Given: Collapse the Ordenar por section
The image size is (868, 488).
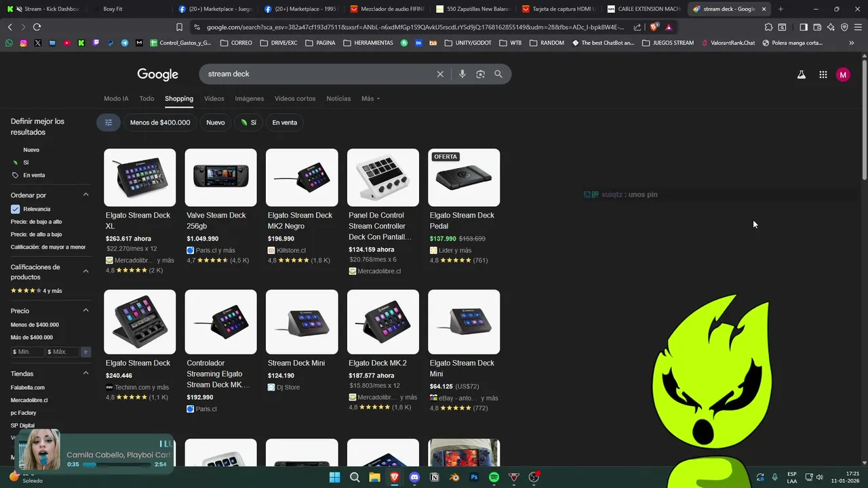Looking at the screenshot, I should click(x=85, y=195).
